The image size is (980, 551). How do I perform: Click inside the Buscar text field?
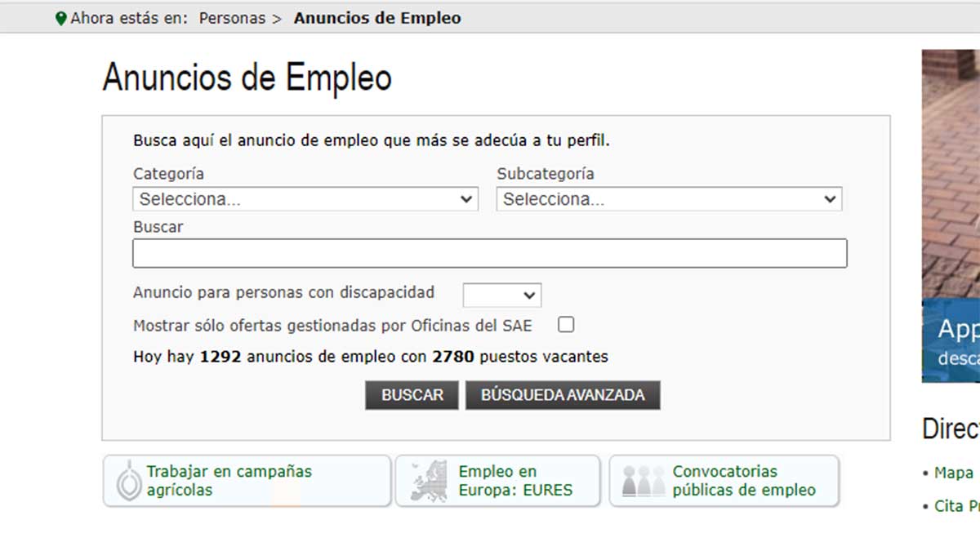[x=490, y=253]
